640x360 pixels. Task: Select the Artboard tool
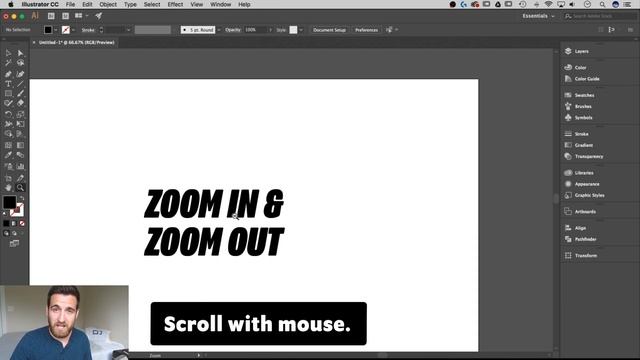point(8,178)
